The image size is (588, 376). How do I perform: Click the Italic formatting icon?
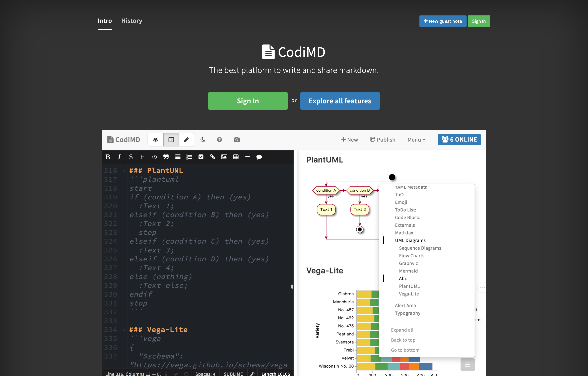[119, 157]
